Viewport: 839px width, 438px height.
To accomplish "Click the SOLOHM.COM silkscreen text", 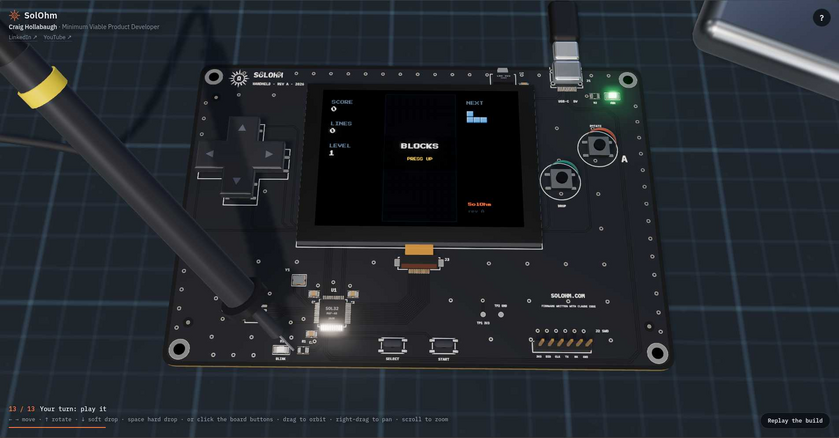I will (x=568, y=296).
